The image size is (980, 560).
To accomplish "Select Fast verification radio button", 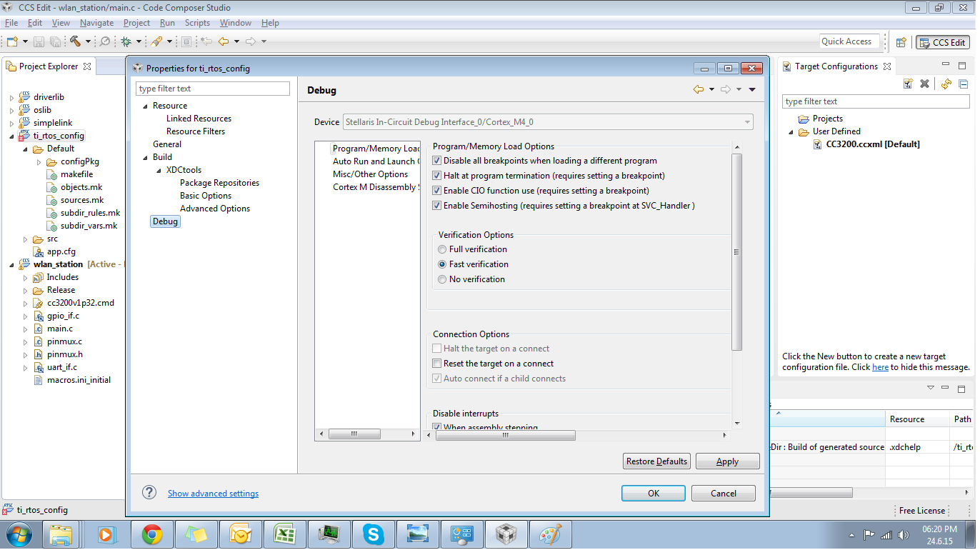I will click(x=443, y=264).
